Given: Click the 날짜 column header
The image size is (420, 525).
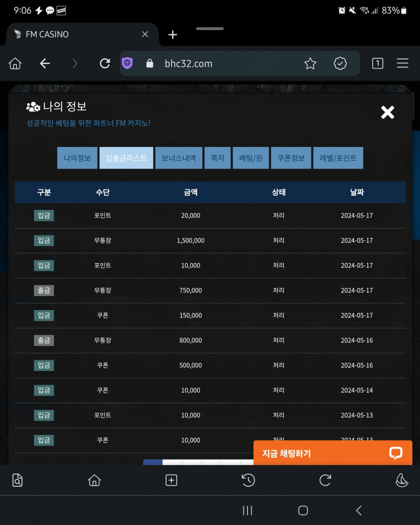Looking at the screenshot, I should tap(357, 192).
